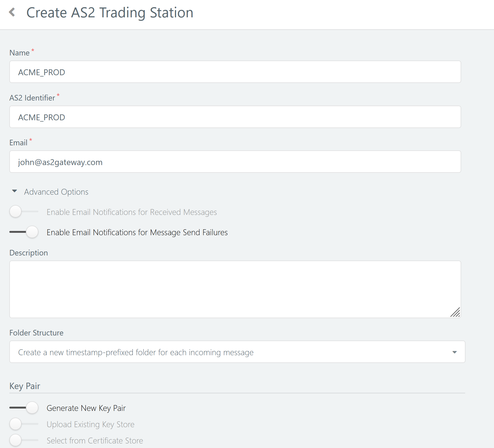Click the Folder Structure label
The image size is (494, 448).
[x=37, y=333]
